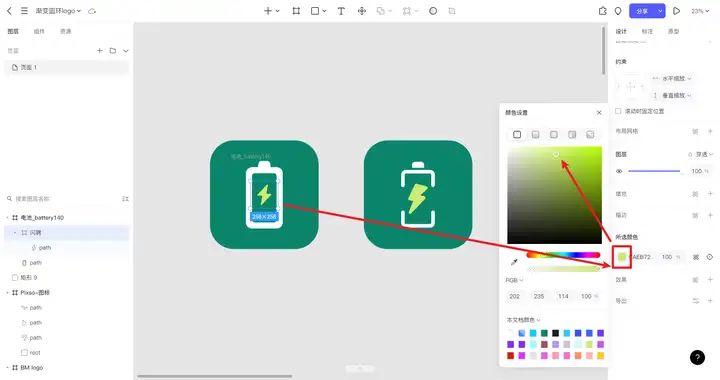This screenshot has width=720, height=380.
Task: Open the export settings sliders icon
Action: (x=696, y=301)
